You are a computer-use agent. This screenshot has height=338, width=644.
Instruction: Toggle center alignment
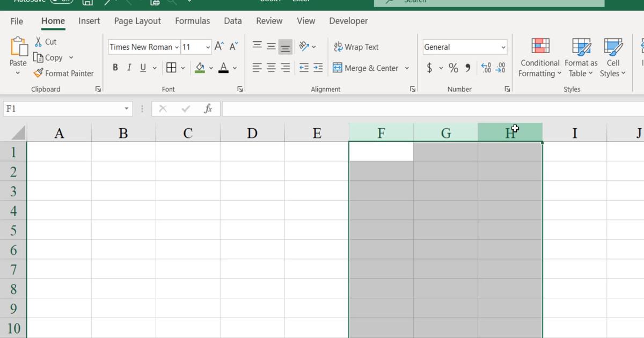tap(270, 67)
